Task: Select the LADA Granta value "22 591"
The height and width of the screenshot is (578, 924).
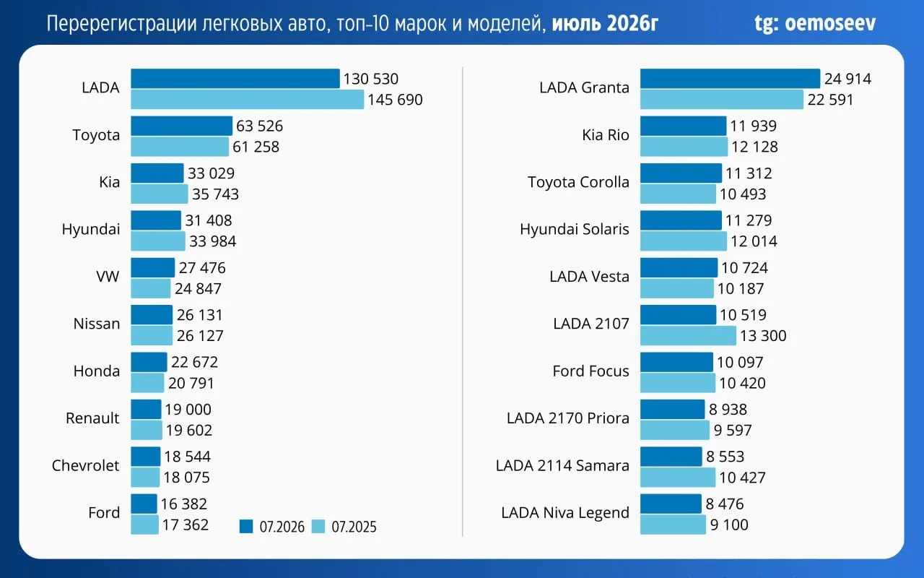Action: click(x=830, y=100)
